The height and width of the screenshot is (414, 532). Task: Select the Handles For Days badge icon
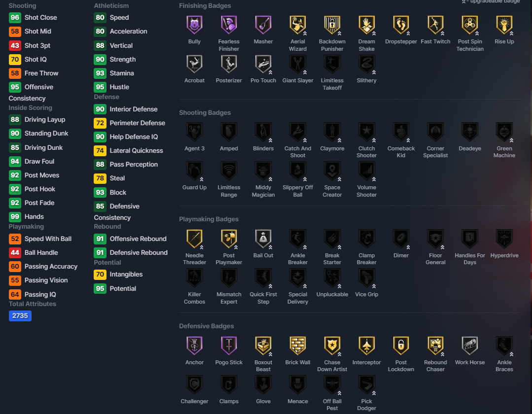click(x=470, y=239)
